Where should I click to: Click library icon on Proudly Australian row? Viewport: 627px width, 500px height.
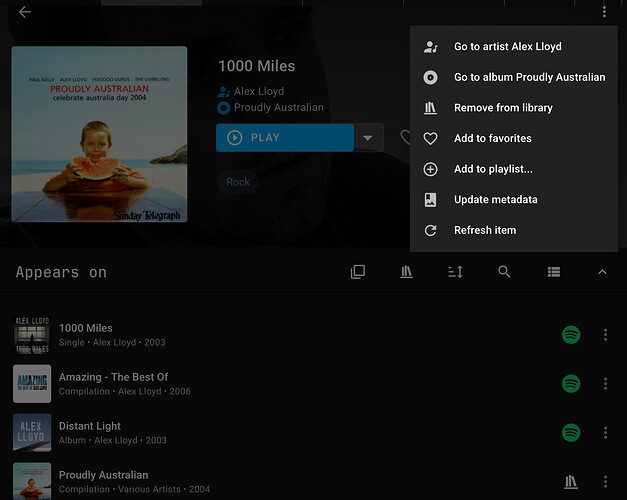tap(571, 482)
